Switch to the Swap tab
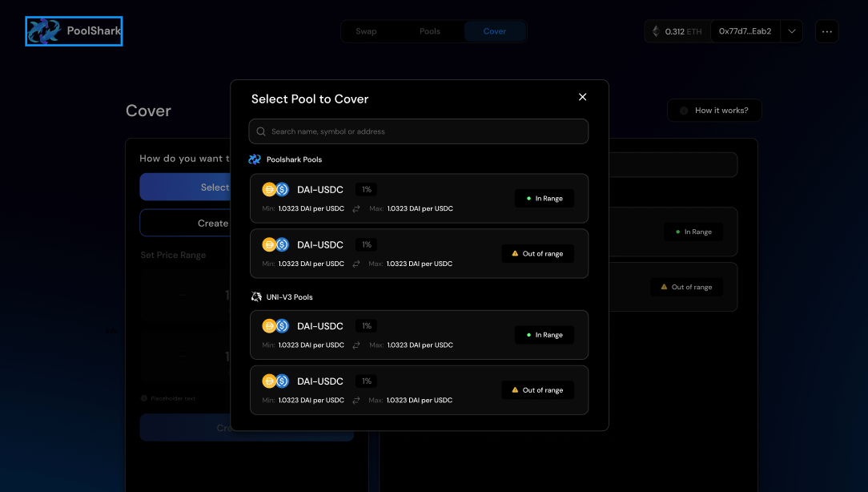868x492 pixels. 366,31
